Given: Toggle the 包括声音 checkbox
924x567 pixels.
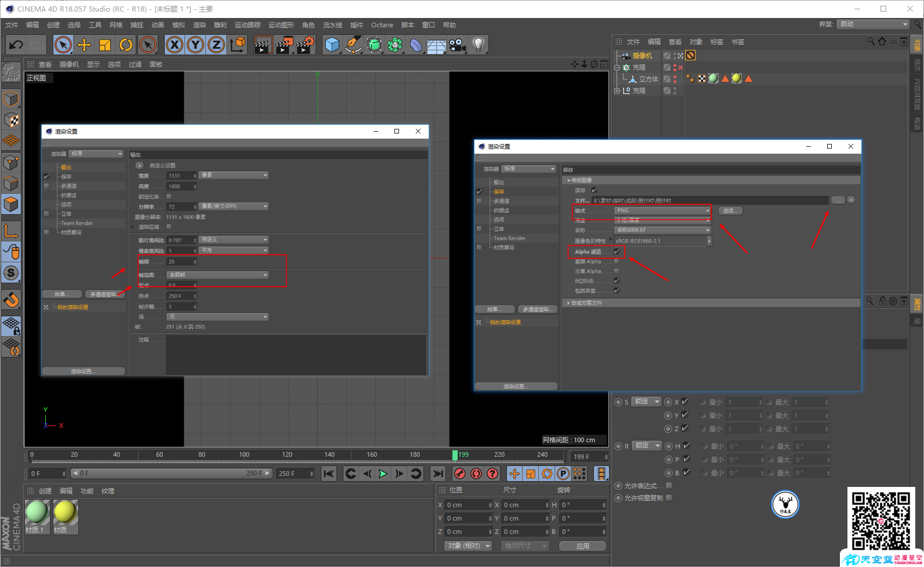Looking at the screenshot, I should [617, 291].
